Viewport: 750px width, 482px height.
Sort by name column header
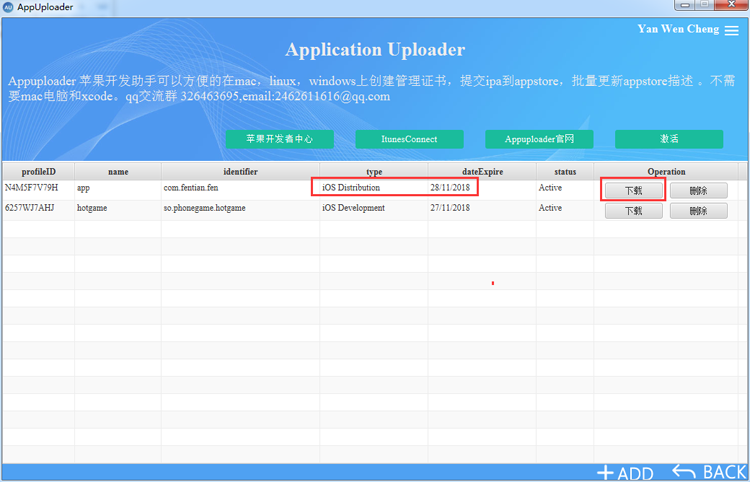click(118, 172)
